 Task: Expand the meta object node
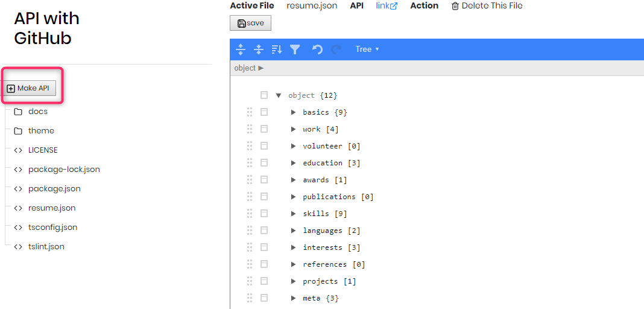pos(293,298)
